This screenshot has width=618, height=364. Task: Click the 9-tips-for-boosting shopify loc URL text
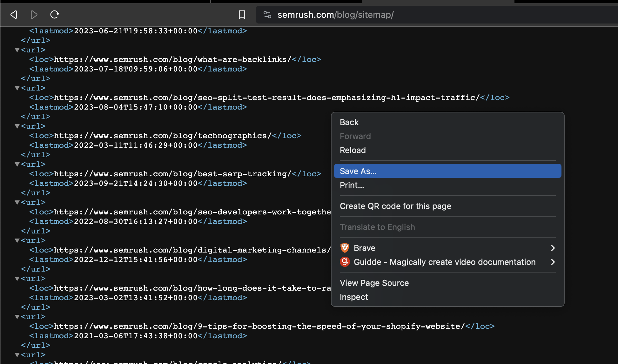(259, 326)
